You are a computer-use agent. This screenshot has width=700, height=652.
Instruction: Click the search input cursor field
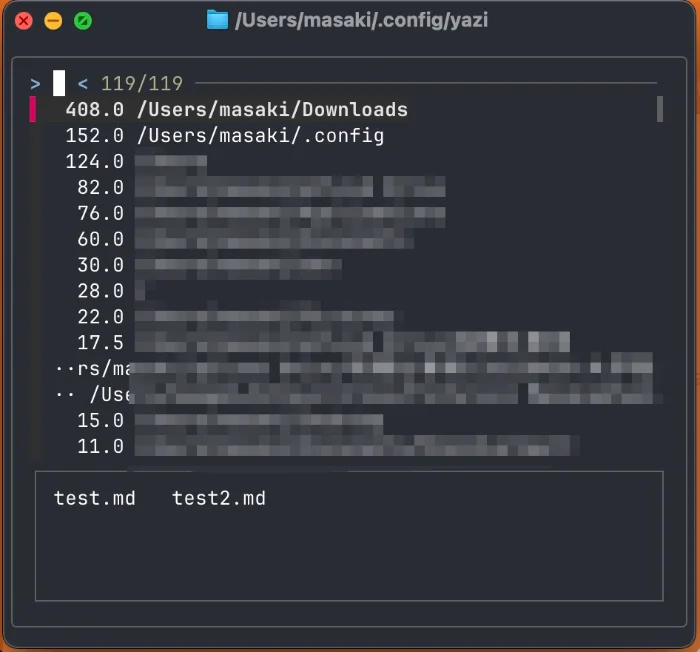coord(59,84)
